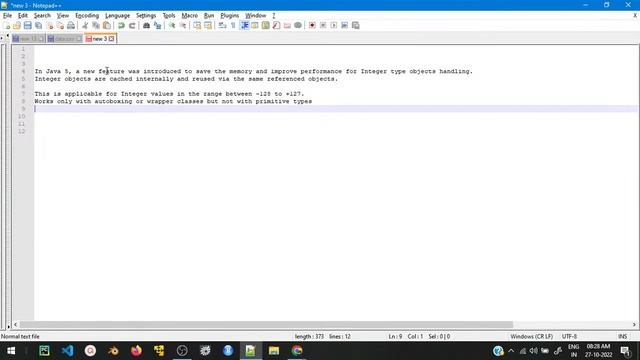Toggle the INS insert mode indicator
640x360 pixels.
(622, 337)
